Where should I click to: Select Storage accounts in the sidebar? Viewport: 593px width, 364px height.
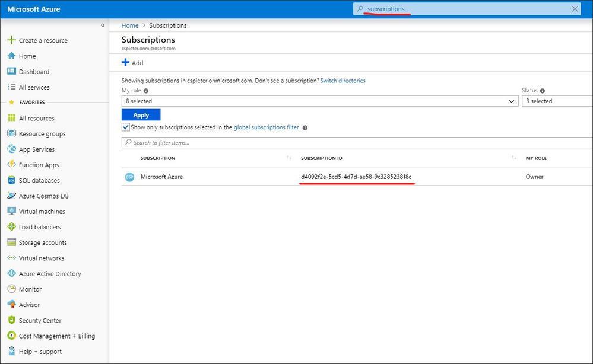(x=43, y=242)
